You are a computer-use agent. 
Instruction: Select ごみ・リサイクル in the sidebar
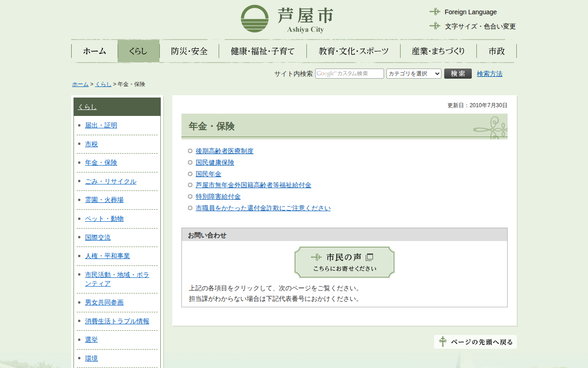coord(111,181)
